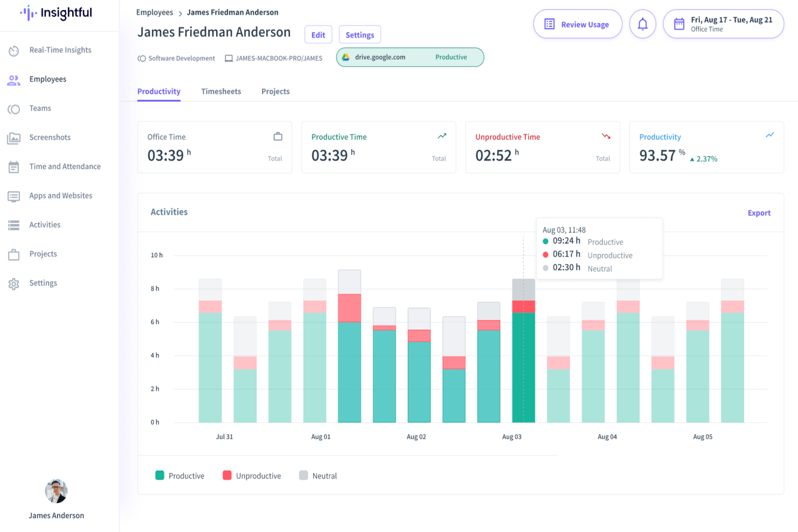798x532 pixels.
Task: Select the Screenshots sidebar icon
Action: tap(13, 137)
